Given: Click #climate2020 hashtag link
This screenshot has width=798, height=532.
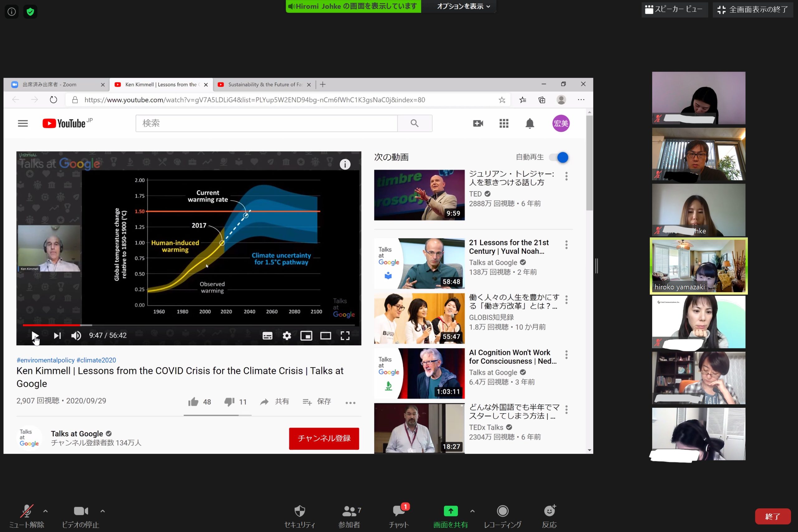Looking at the screenshot, I should pyautogui.click(x=96, y=360).
